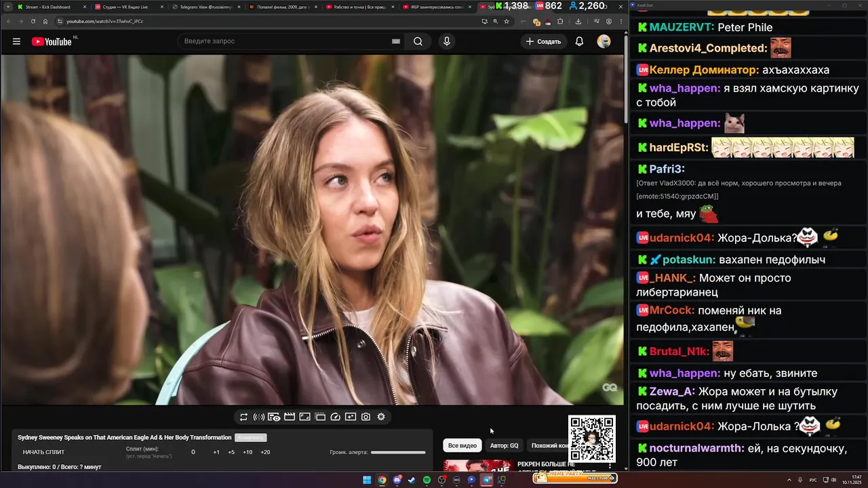Open the YouTube account avatar menu
The height and width of the screenshot is (488, 868).
[604, 41]
